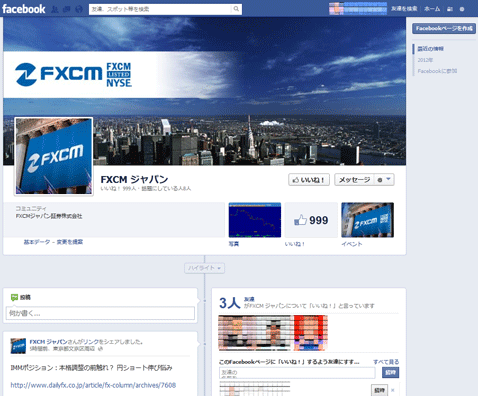The width and height of the screenshot is (478, 396).
Task: Focus the write something input field
Action: point(100,313)
